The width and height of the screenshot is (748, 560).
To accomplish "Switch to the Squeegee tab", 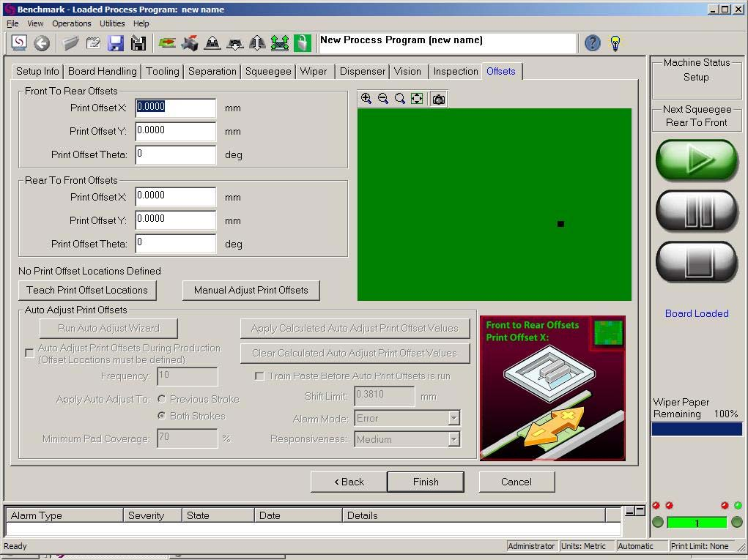I will [268, 71].
